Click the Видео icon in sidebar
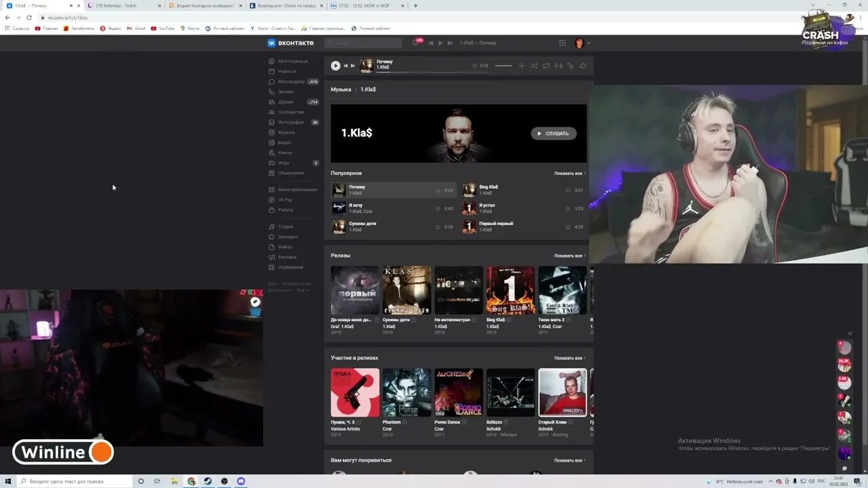This screenshot has height=488, width=868. click(x=272, y=142)
